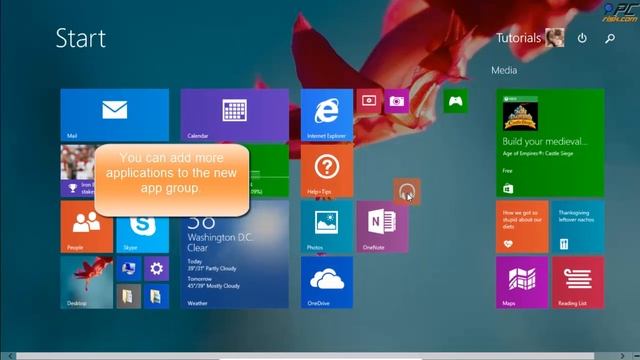This screenshot has width=640, height=360.
Task: Select the Music headphones tile
Action: click(x=407, y=191)
